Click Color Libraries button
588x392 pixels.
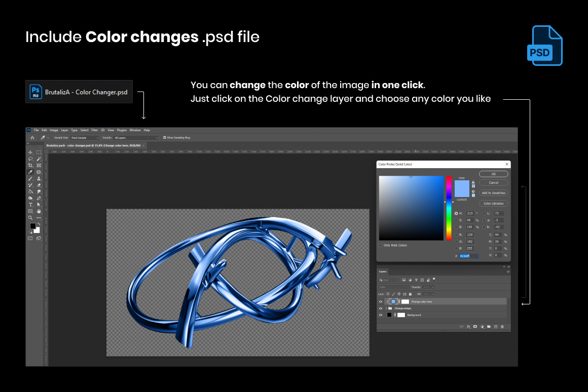pyautogui.click(x=494, y=204)
